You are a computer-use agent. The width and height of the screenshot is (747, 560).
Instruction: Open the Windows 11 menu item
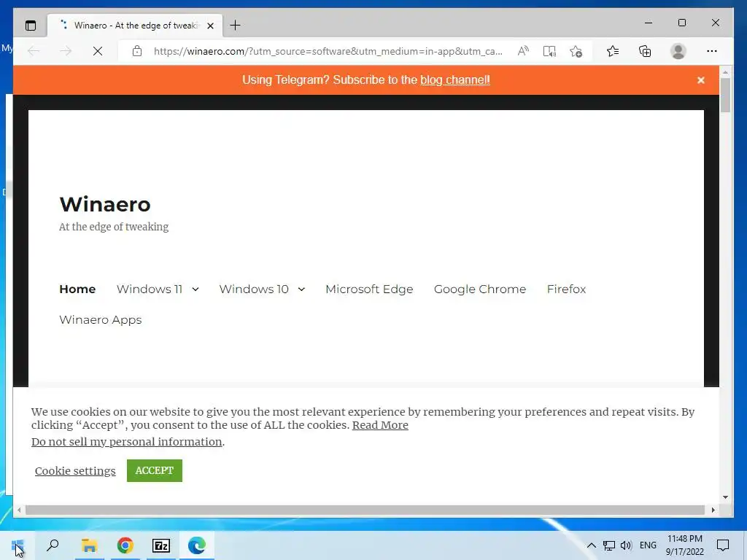coord(149,289)
